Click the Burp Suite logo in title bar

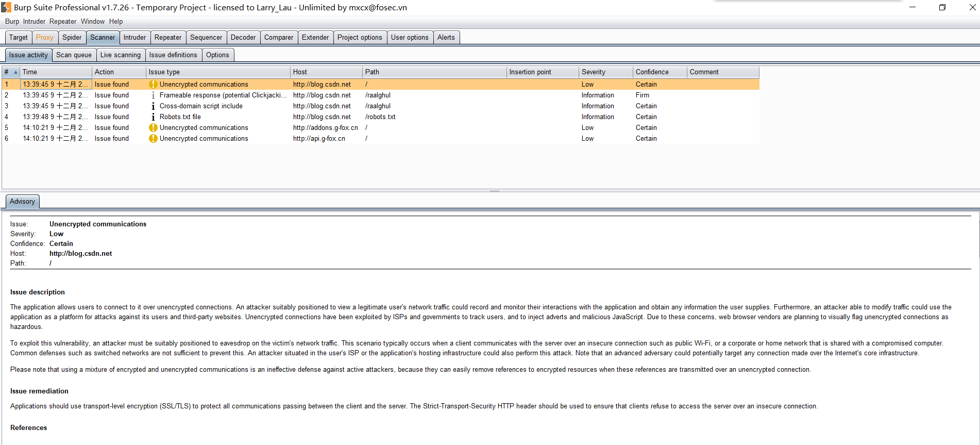pos(6,7)
